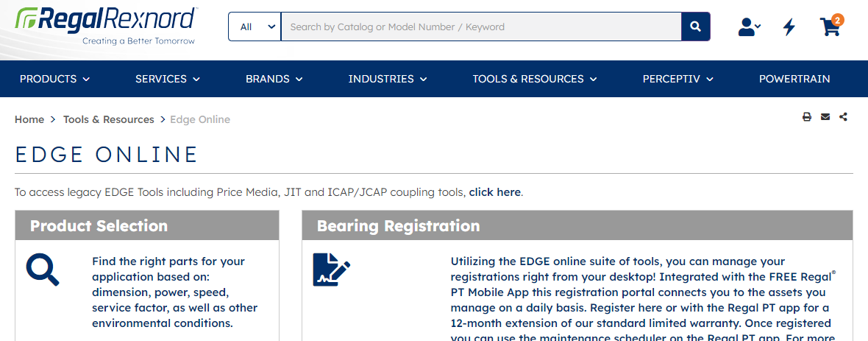Open Tools & Resources breadcrumb link
Screen dimensions: 868x341
(109, 119)
